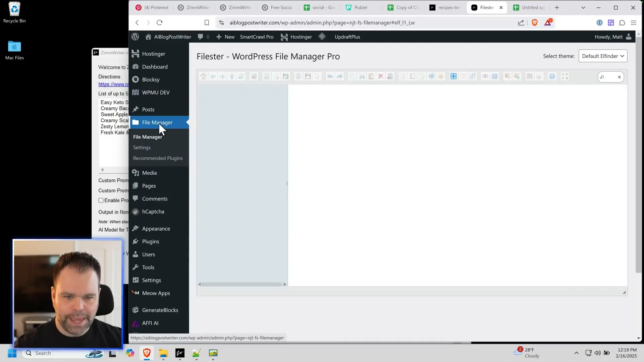Viewport: 644px width, 362px height.
Task: Click the Paste clipboard icon in Filester toolbar
Action: 371,76
